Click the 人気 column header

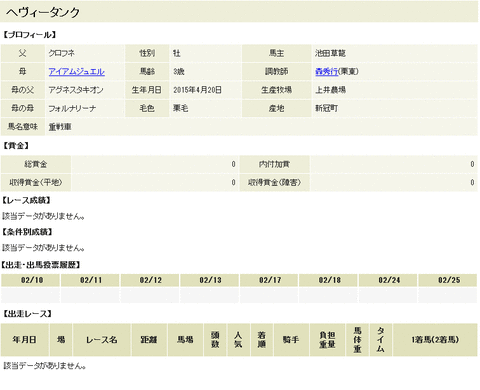[239, 340]
